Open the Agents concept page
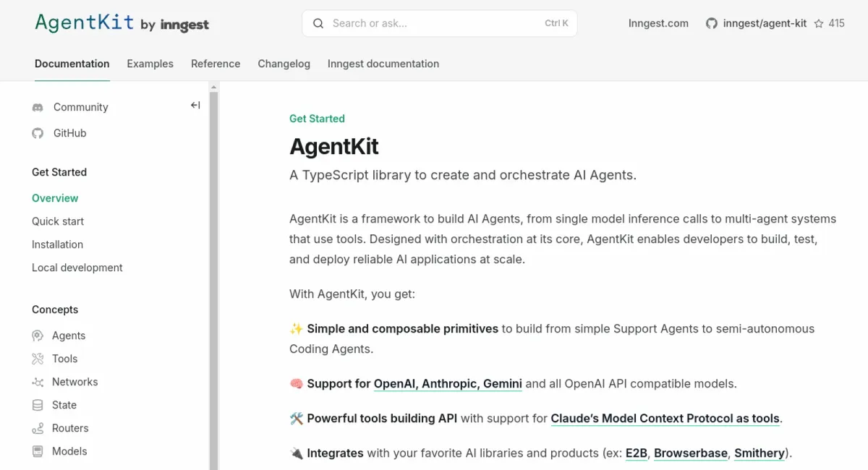 coord(69,336)
